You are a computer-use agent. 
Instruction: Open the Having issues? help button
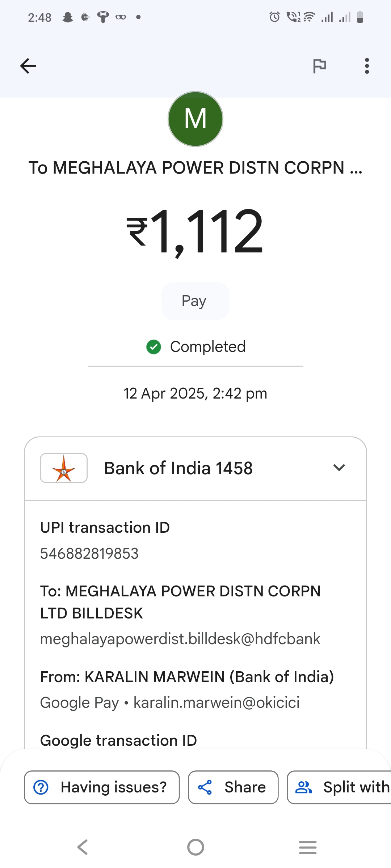pyautogui.click(x=102, y=787)
